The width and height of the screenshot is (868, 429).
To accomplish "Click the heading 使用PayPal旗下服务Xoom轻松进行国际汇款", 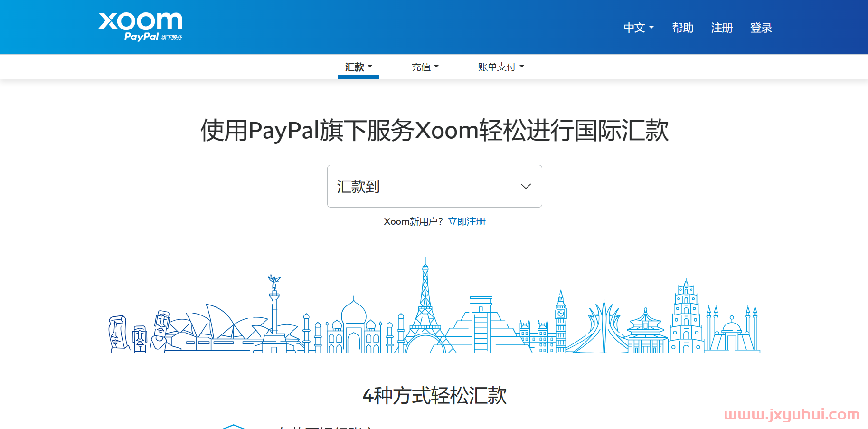I will [x=434, y=130].
